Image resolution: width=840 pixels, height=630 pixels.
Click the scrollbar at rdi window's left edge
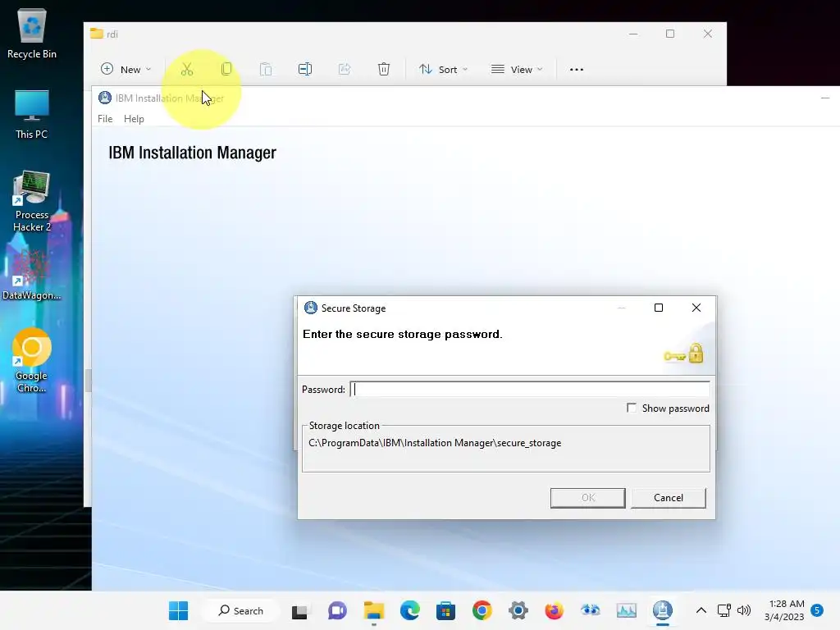tap(88, 381)
